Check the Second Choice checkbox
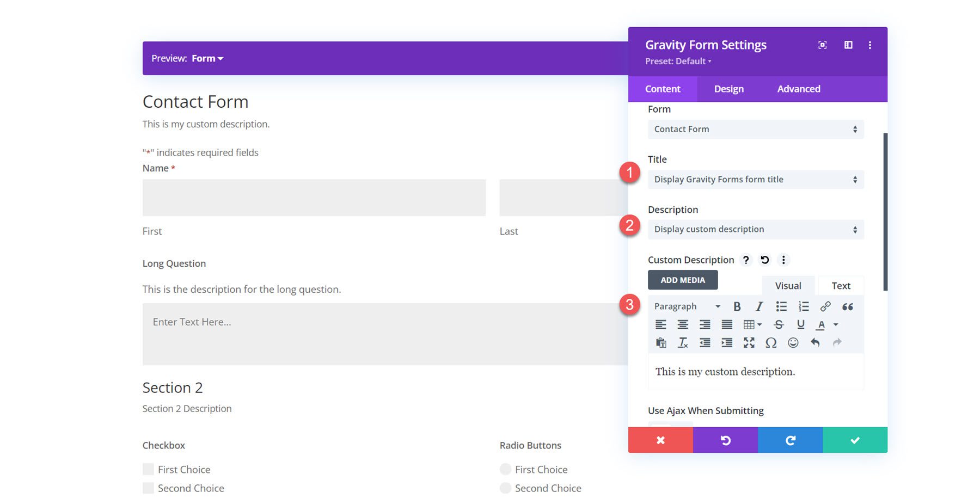The image size is (980, 498). coord(148,488)
